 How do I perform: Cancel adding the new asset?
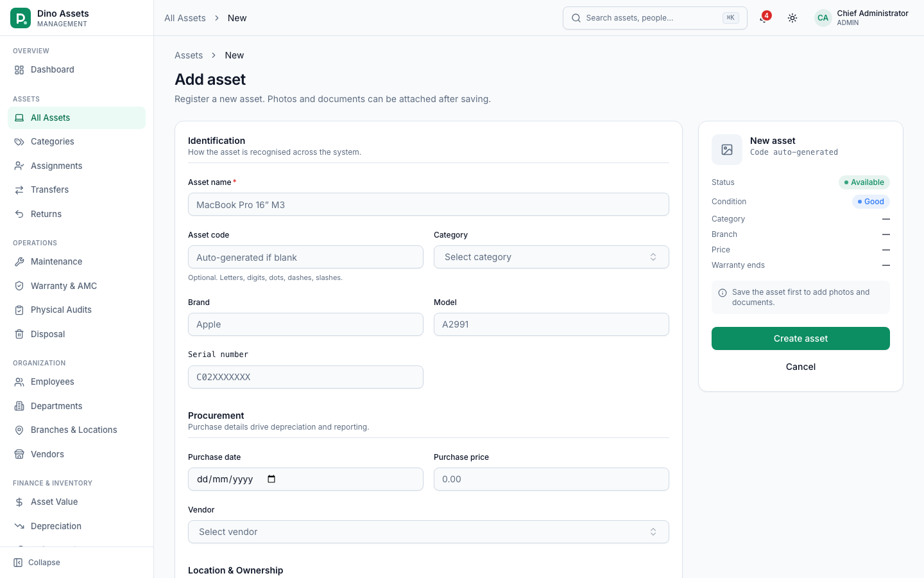point(801,367)
